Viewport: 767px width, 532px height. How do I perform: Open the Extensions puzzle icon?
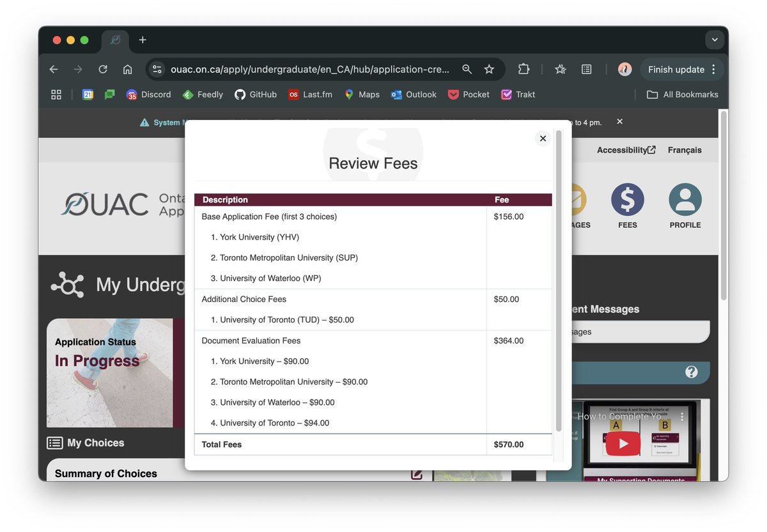click(x=523, y=69)
